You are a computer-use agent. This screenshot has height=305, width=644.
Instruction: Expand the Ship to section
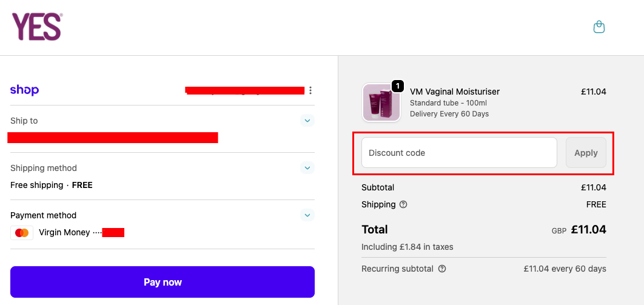tap(307, 121)
